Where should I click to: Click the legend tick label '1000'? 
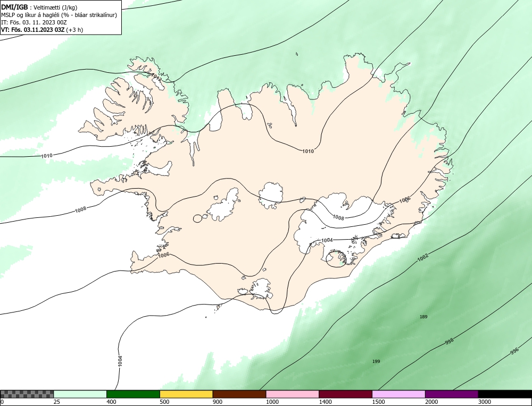pos(272,402)
